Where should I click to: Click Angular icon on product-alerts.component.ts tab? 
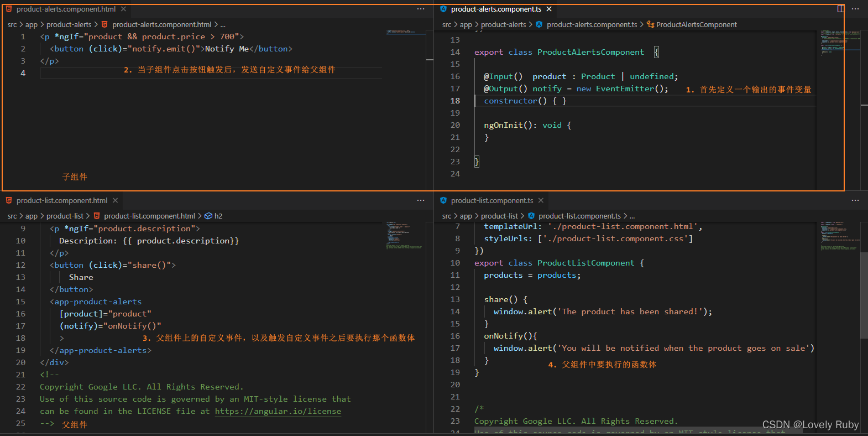coord(443,9)
